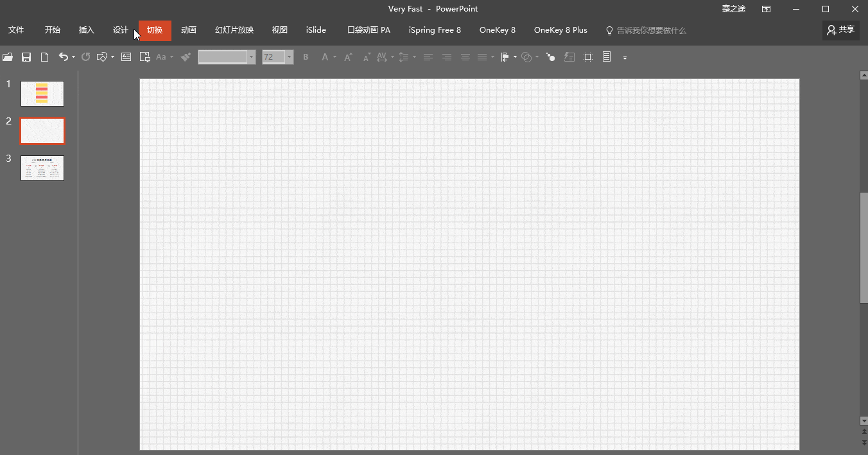The image size is (868, 455).
Task: Click the font name box
Action: point(223,57)
